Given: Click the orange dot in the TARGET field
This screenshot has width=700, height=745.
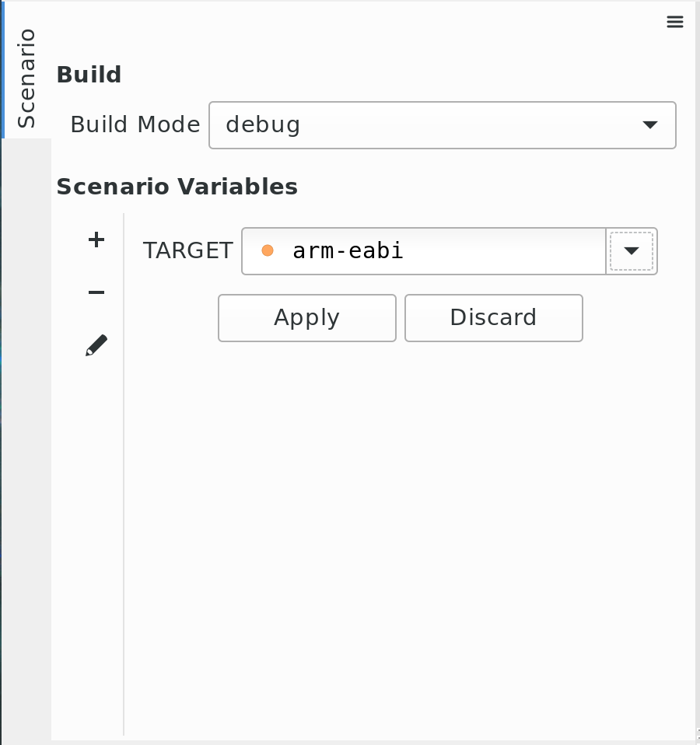Looking at the screenshot, I should (x=268, y=250).
